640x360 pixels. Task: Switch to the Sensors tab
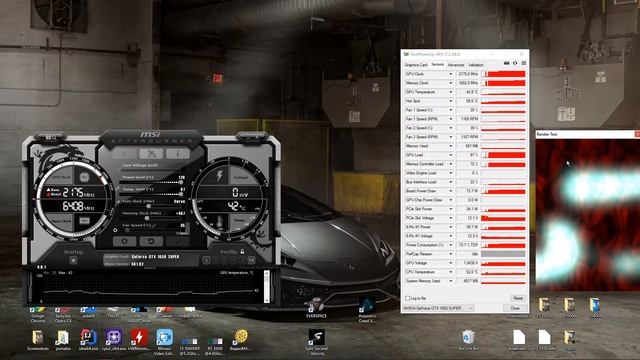pos(438,64)
